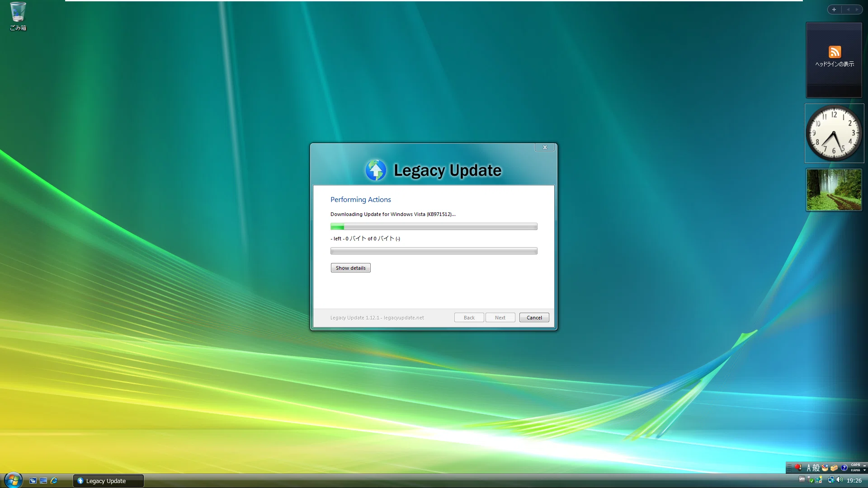Viewport: 868px width, 488px height.
Task: Click the A input mode indicator in language bar
Action: click(x=809, y=468)
